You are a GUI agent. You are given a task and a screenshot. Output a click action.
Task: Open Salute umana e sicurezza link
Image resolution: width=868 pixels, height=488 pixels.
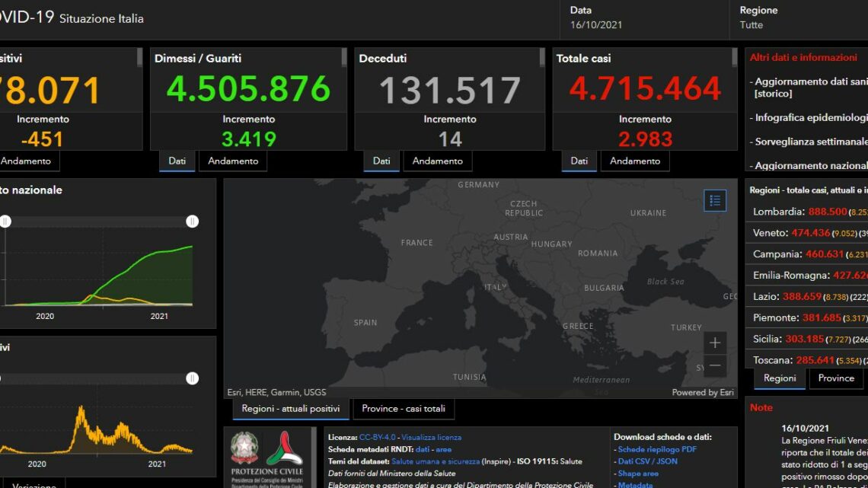point(435,461)
